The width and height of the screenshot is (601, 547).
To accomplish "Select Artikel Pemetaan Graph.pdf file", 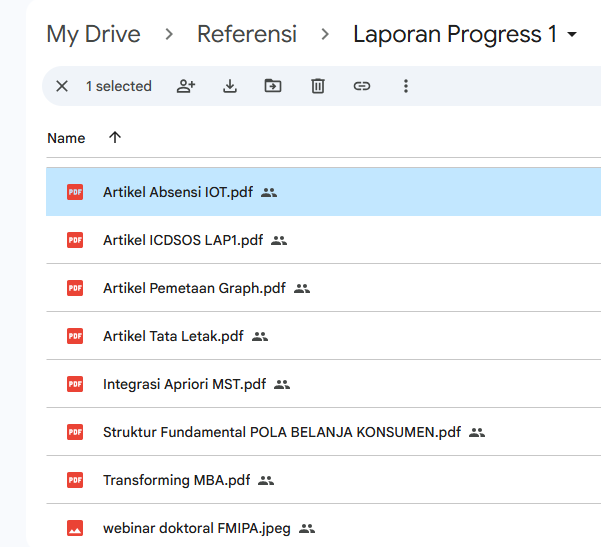I will [x=194, y=288].
